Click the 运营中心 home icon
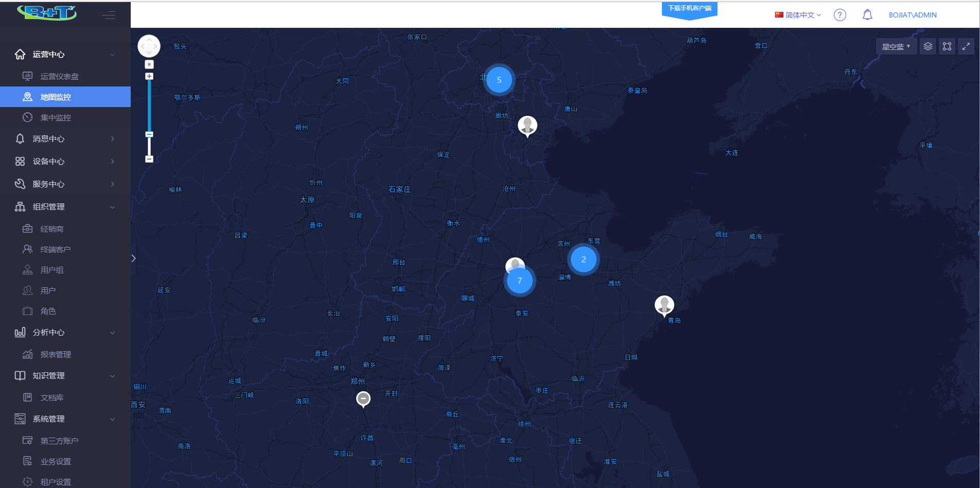Image resolution: width=980 pixels, height=488 pixels. point(20,54)
